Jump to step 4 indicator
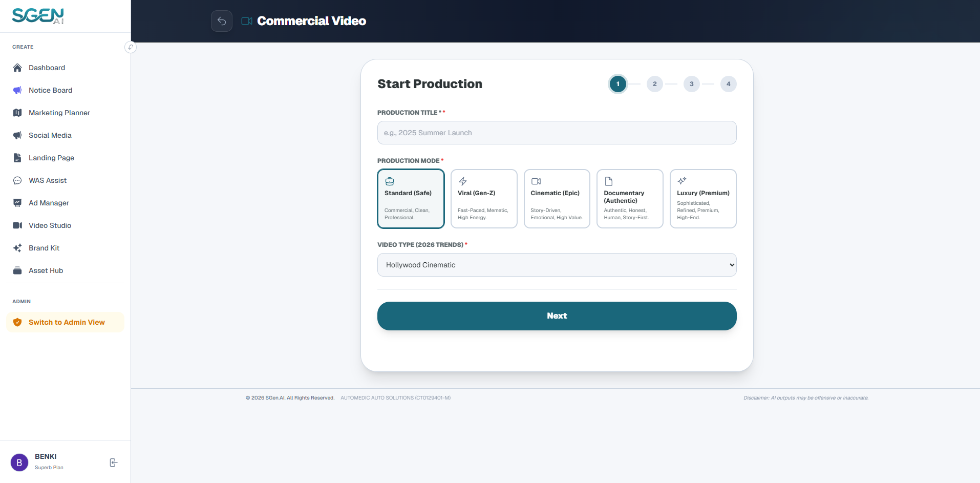 (x=729, y=84)
